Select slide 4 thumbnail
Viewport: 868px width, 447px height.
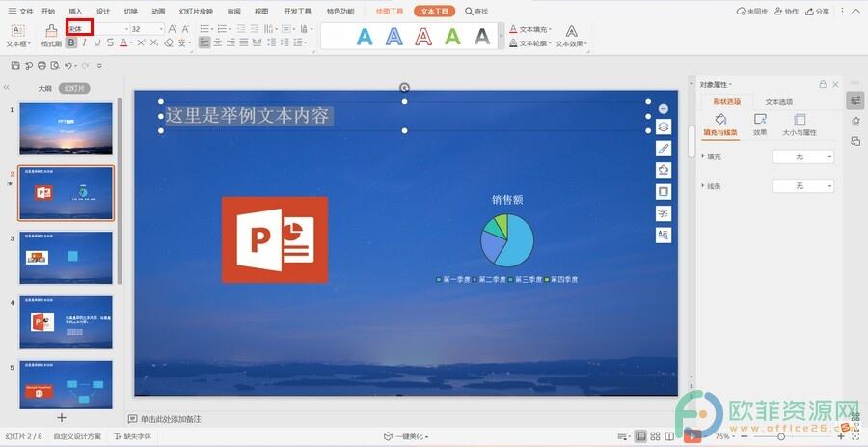66,321
